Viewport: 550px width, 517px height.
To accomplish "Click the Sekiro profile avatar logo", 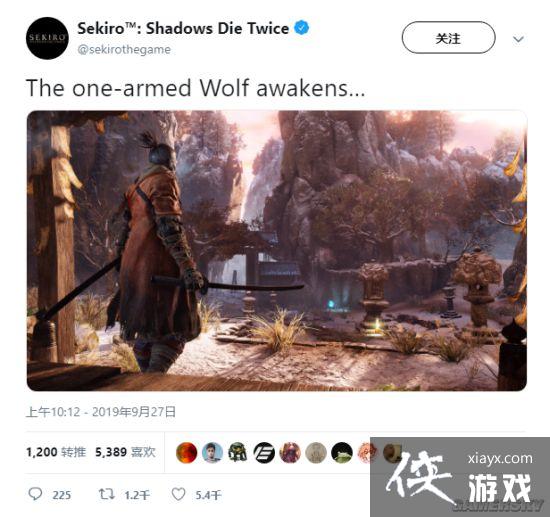I will click(x=47, y=38).
